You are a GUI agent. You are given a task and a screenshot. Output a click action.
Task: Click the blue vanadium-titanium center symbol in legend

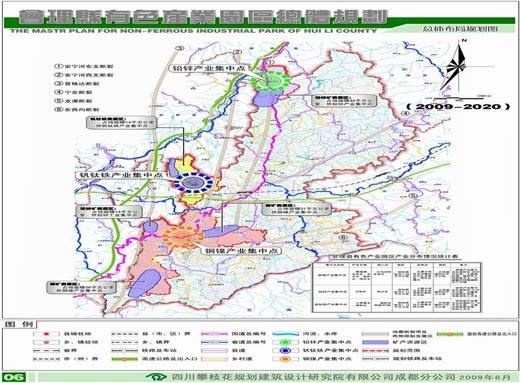(285, 350)
